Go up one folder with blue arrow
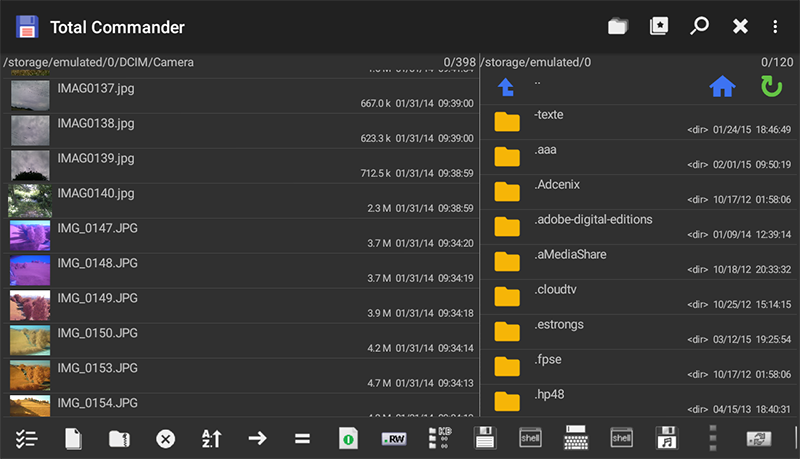The height and width of the screenshot is (459, 800). click(x=506, y=87)
